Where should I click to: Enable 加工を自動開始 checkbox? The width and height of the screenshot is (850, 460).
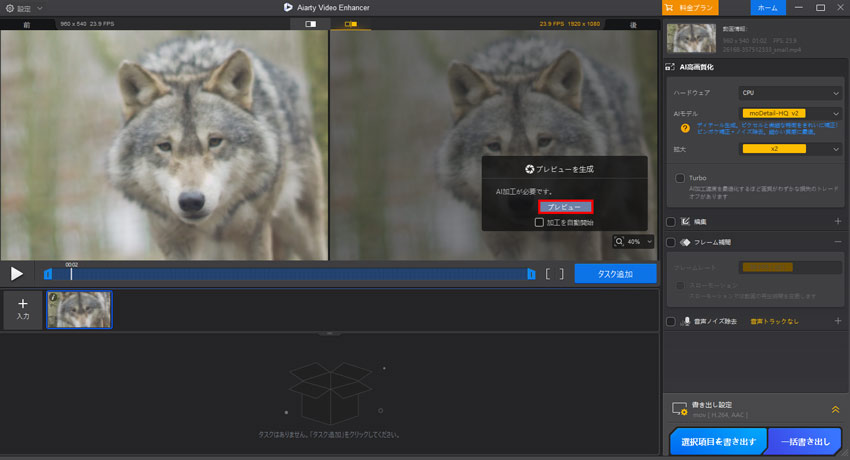tap(539, 222)
